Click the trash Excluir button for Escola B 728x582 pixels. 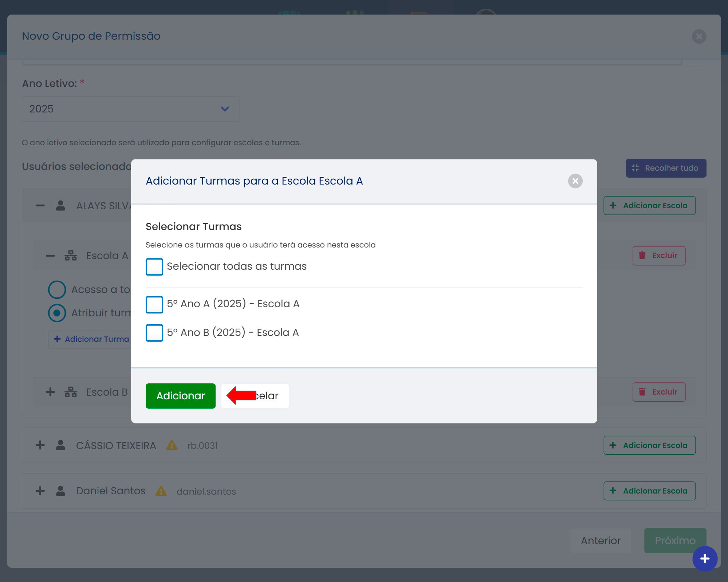659,392
